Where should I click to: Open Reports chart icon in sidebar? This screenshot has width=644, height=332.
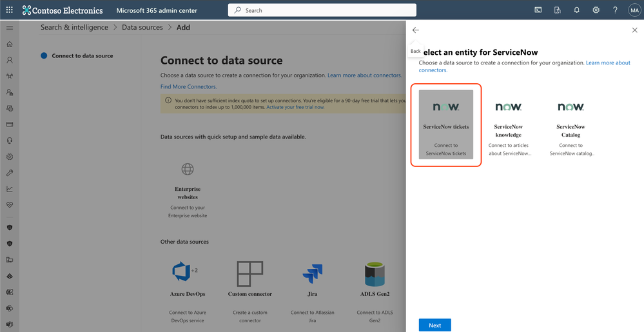coord(10,189)
